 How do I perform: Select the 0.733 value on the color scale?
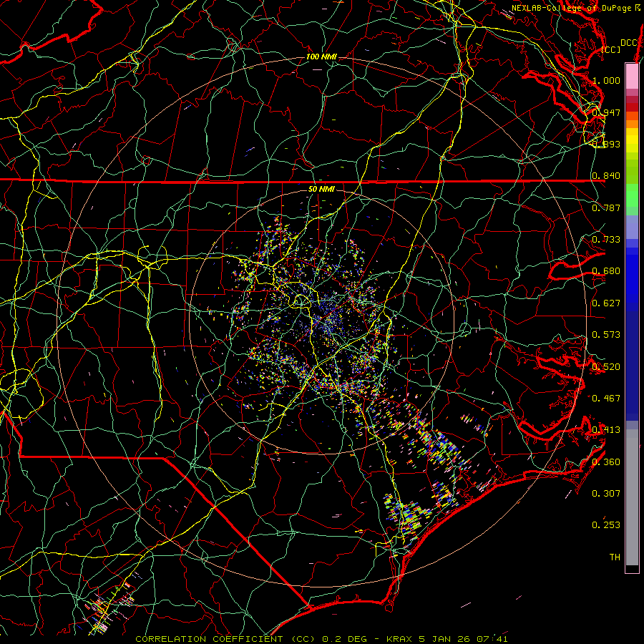point(606,240)
